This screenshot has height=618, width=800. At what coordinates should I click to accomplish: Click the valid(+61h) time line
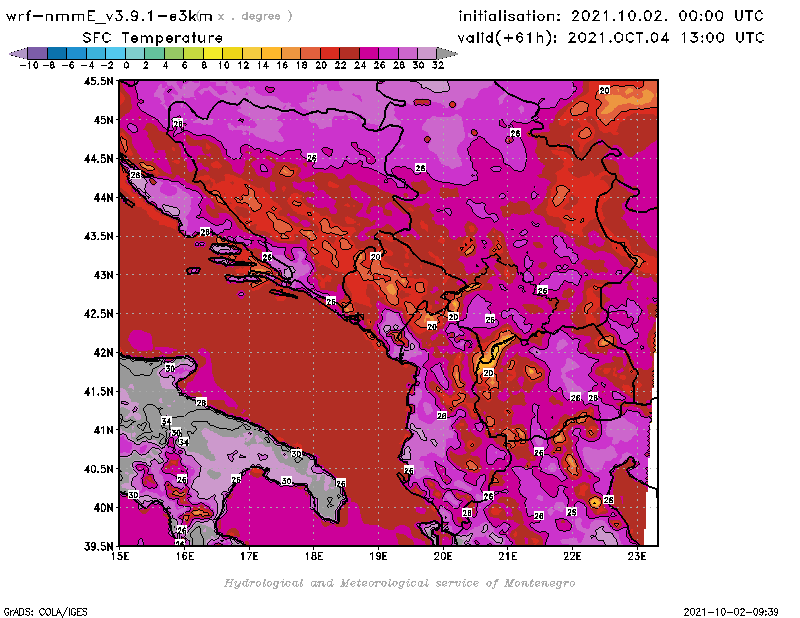pyautogui.click(x=611, y=38)
